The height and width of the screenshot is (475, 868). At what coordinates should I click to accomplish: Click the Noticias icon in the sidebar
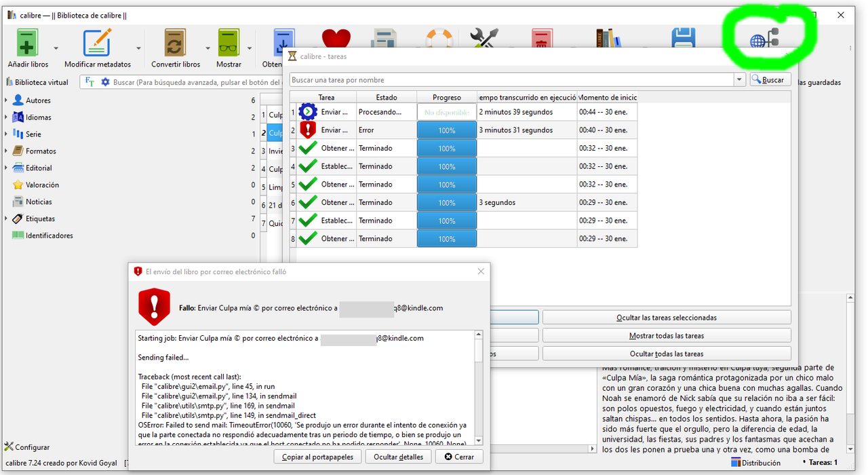point(18,202)
